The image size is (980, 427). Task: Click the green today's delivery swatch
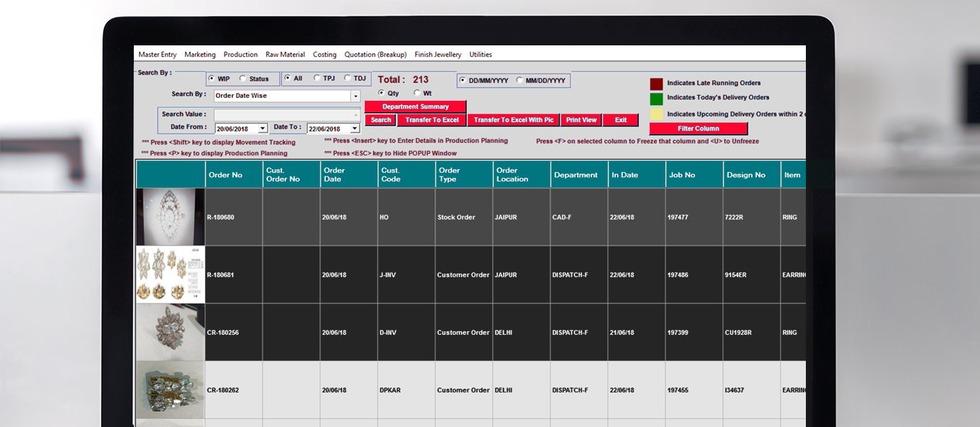point(656,99)
